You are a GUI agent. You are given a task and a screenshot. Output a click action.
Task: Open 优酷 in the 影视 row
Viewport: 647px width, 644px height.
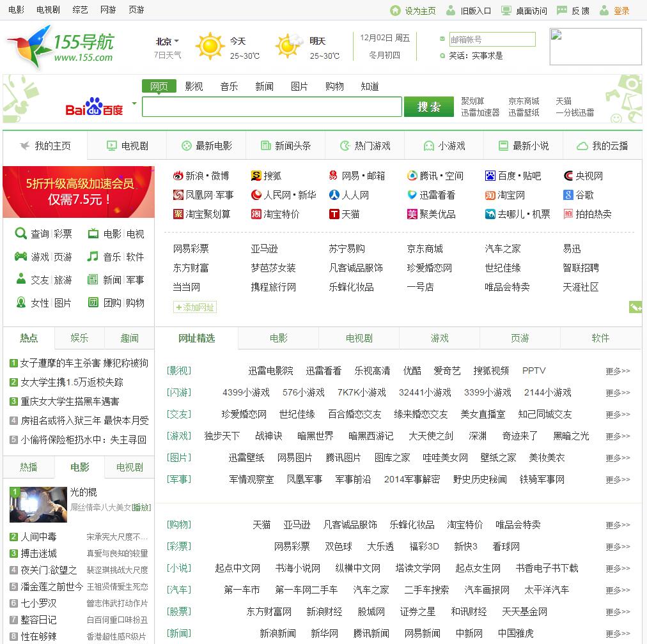pyautogui.click(x=412, y=371)
